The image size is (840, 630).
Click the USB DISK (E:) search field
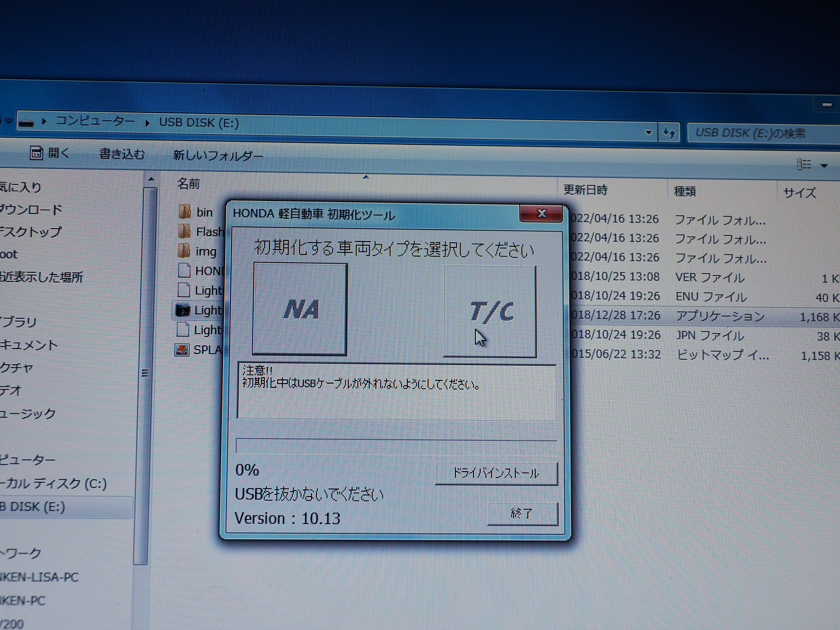763,133
